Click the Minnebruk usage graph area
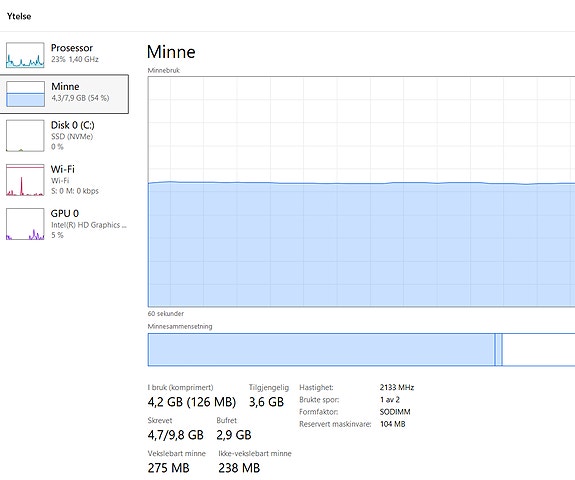Viewport: 575px width, 480px height. point(361,192)
